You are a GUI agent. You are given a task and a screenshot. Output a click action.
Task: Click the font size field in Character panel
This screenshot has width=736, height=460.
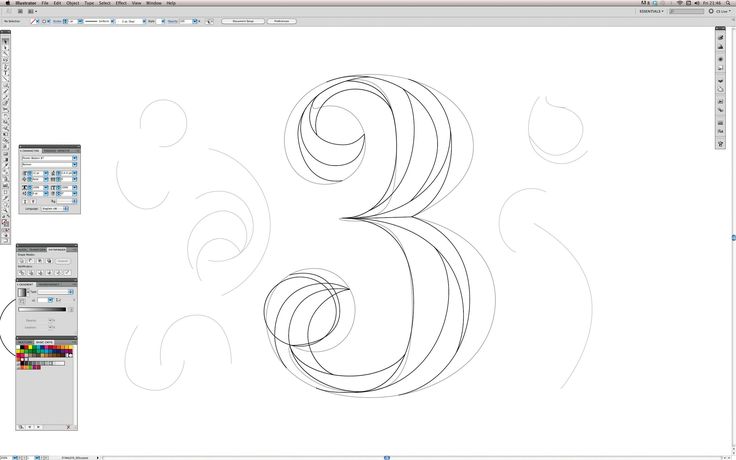click(x=38, y=173)
